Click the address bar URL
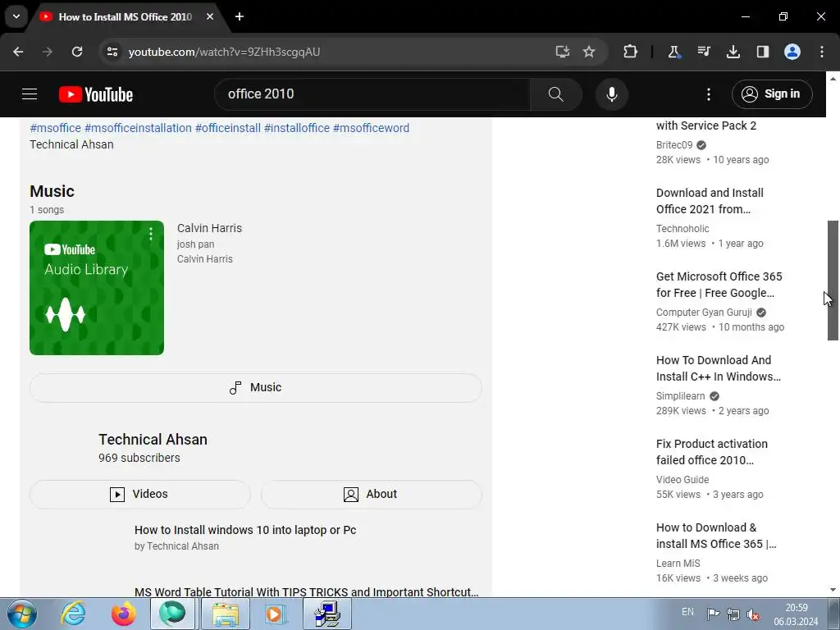This screenshot has width=840, height=630. click(224, 52)
